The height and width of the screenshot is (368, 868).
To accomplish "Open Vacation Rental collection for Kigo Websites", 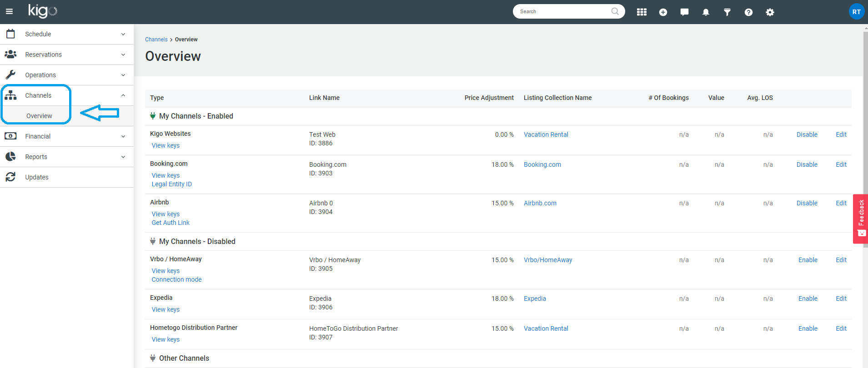I will point(546,134).
